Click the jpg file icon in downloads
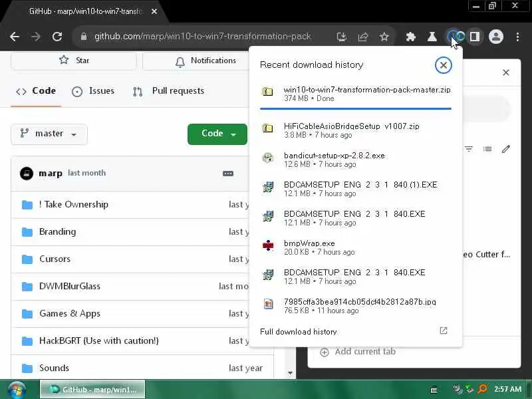 coord(269,304)
